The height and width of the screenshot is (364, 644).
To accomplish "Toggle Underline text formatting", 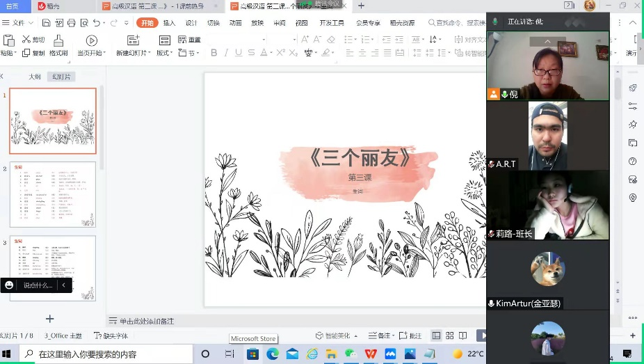I will coord(239,53).
